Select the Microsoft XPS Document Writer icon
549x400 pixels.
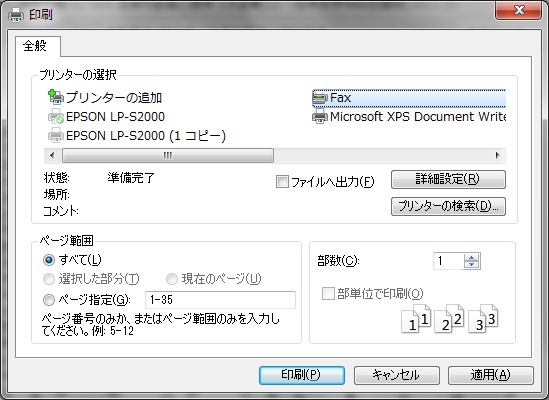click(320, 117)
